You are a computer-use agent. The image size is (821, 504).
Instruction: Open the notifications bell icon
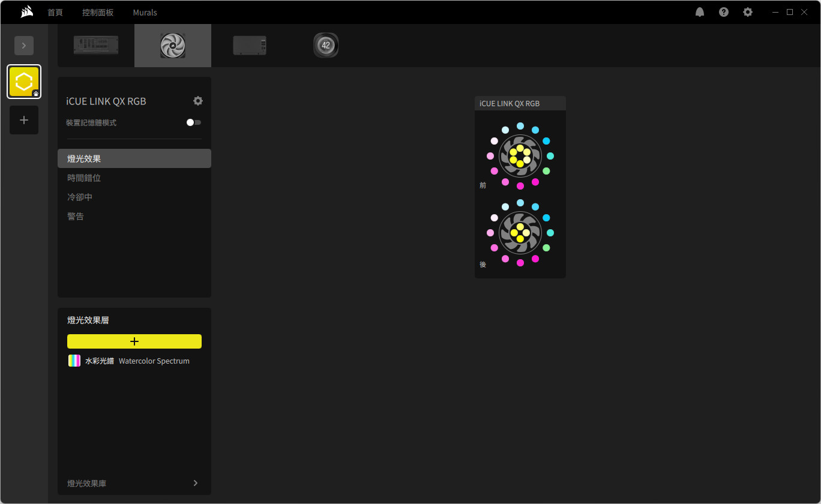700,12
